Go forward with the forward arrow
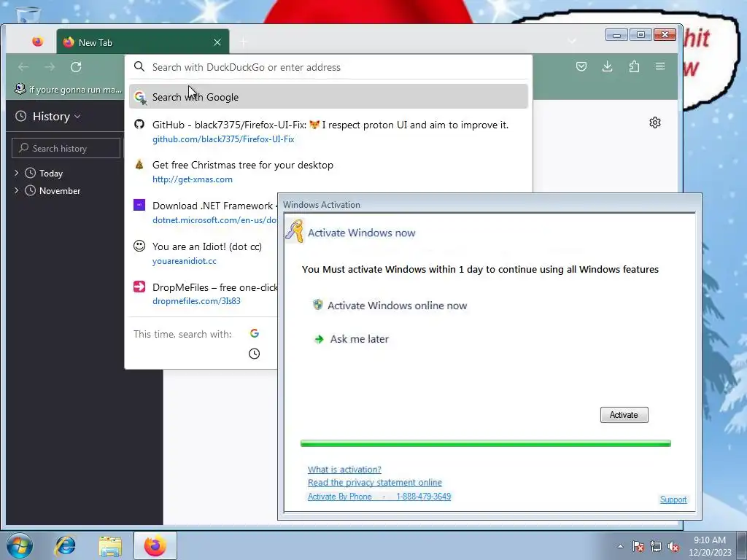 pyautogui.click(x=50, y=67)
